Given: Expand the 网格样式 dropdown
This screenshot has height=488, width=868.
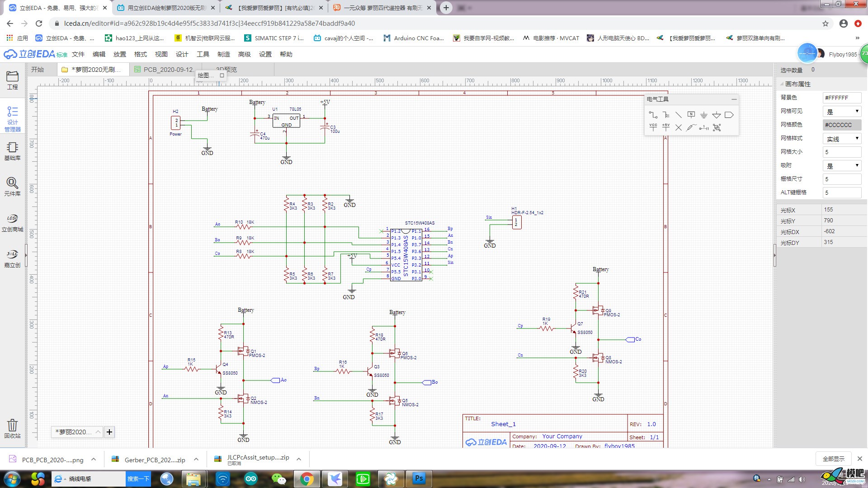Looking at the screenshot, I should coord(842,139).
